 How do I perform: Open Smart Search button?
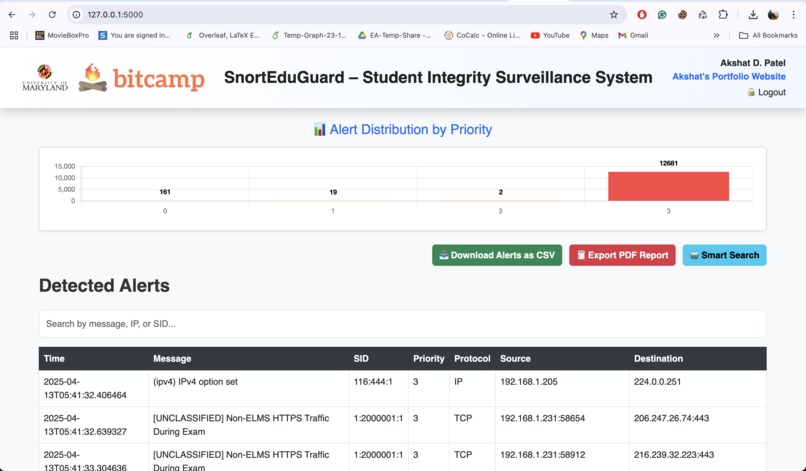pyautogui.click(x=724, y=255)
